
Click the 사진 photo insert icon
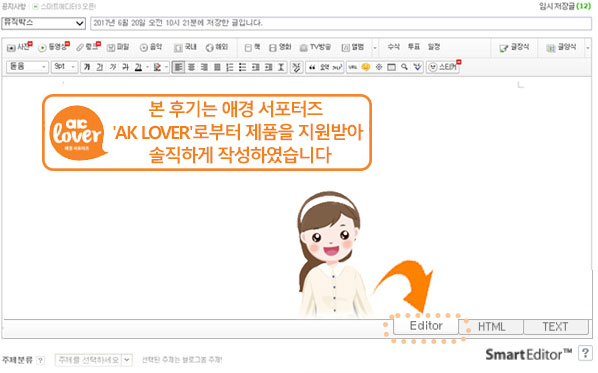pyautogui.click(x=19, y=47)
